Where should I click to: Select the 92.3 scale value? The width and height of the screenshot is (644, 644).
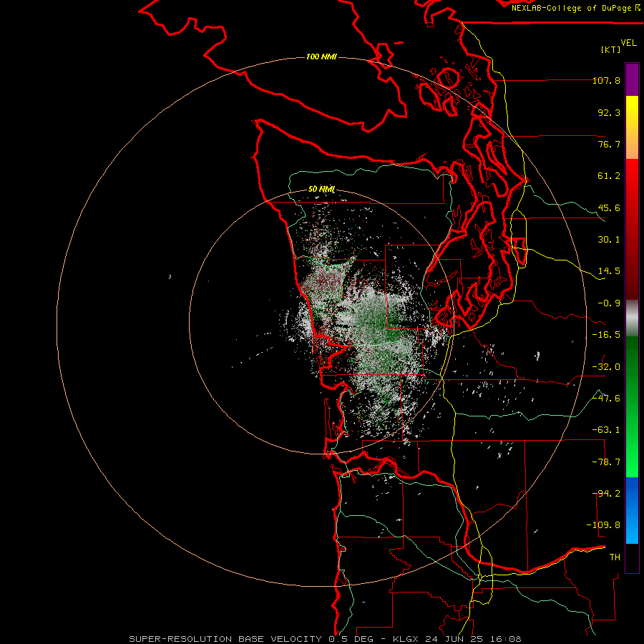[609, 112]
